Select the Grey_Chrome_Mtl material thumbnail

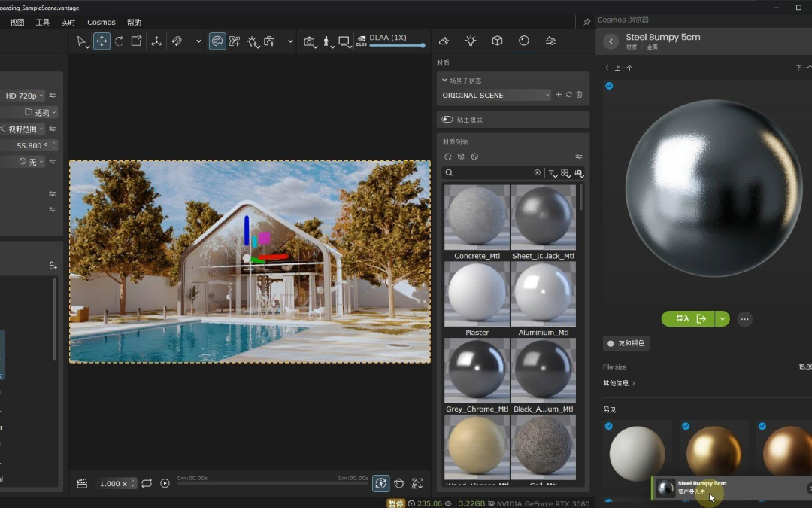pyautogui.click(x=477, y=370)
